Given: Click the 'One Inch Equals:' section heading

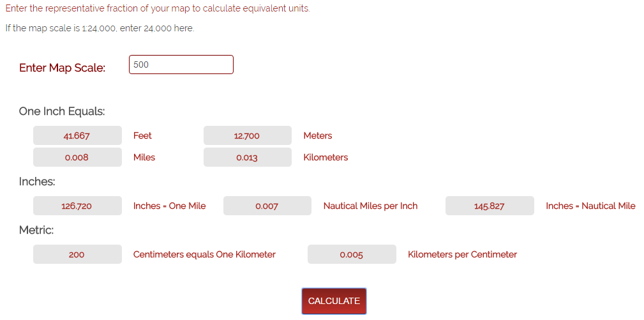Looking at the screenshot, I should pos(62,111).
